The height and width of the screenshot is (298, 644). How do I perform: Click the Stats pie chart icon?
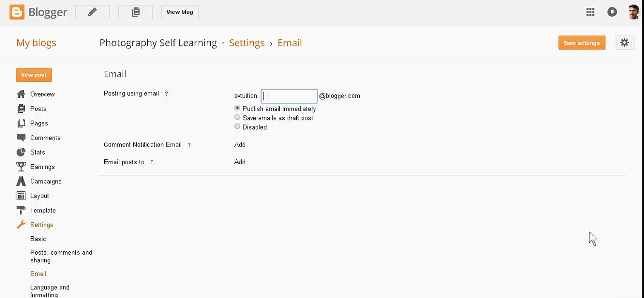click(x=21, y=152)
